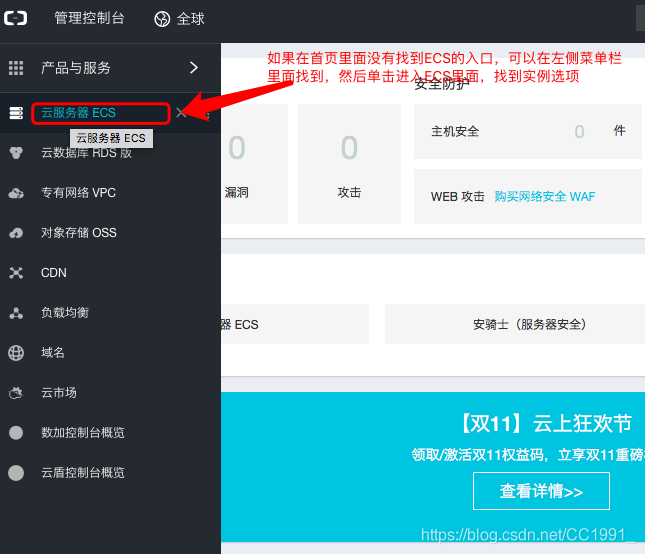645x554 pixels.
Task: Open 云盾控制台概览 in the sidebar
Action: [83, 473]
